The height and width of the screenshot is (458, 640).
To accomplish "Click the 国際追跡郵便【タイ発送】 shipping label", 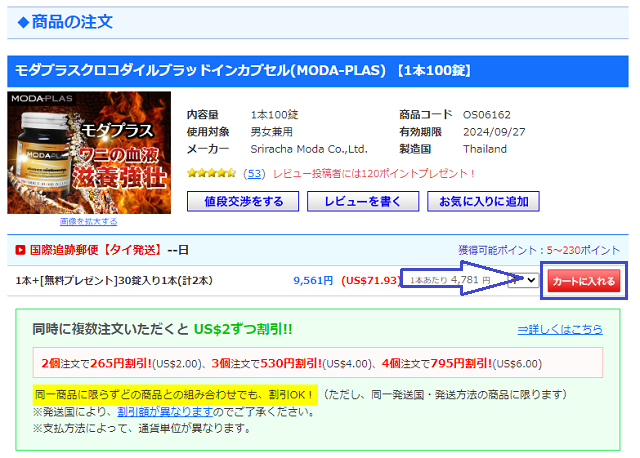I will [96, 250].
